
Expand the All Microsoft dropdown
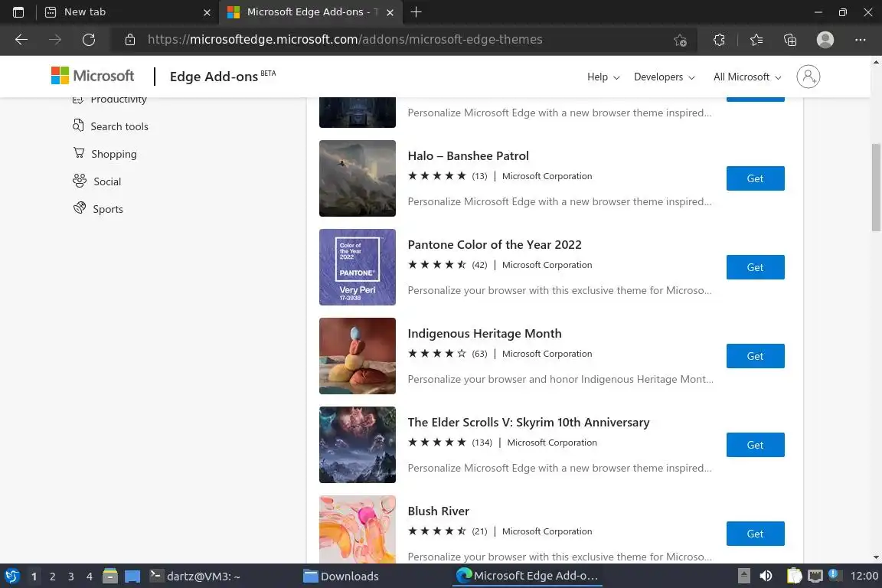coord(747,77)
